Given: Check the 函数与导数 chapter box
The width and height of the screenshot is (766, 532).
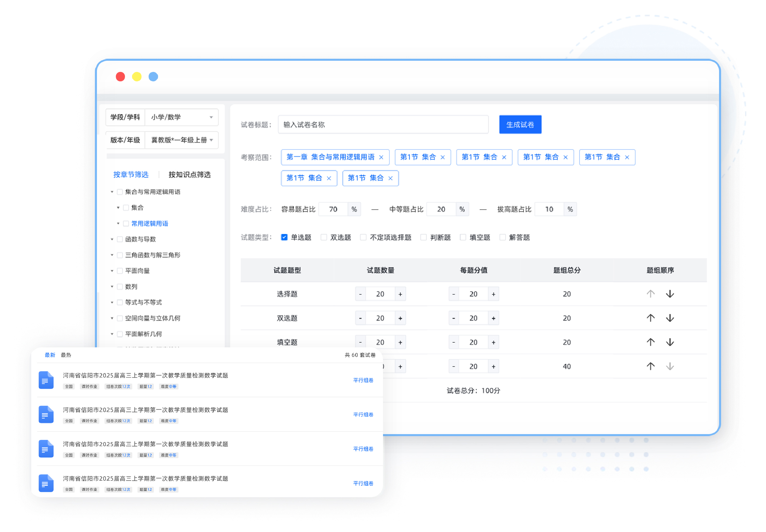Looking at the screenshot, I should (120, 239).
